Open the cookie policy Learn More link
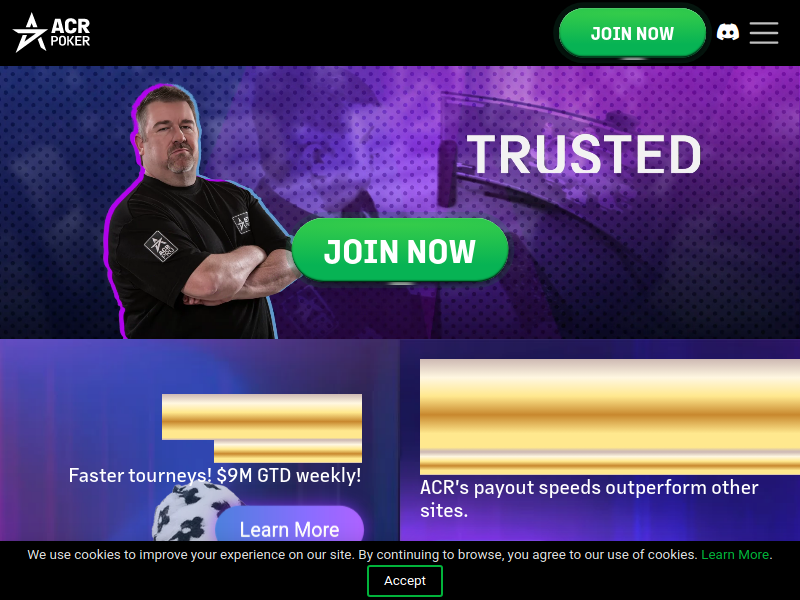The image size is (800, 600). tap(735, 555)
